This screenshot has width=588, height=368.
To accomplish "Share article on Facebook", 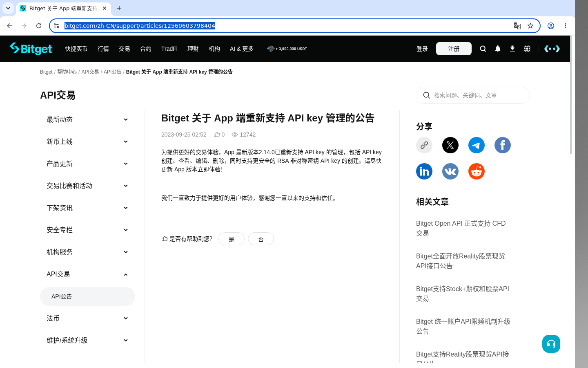I will (x=503, y=145).
